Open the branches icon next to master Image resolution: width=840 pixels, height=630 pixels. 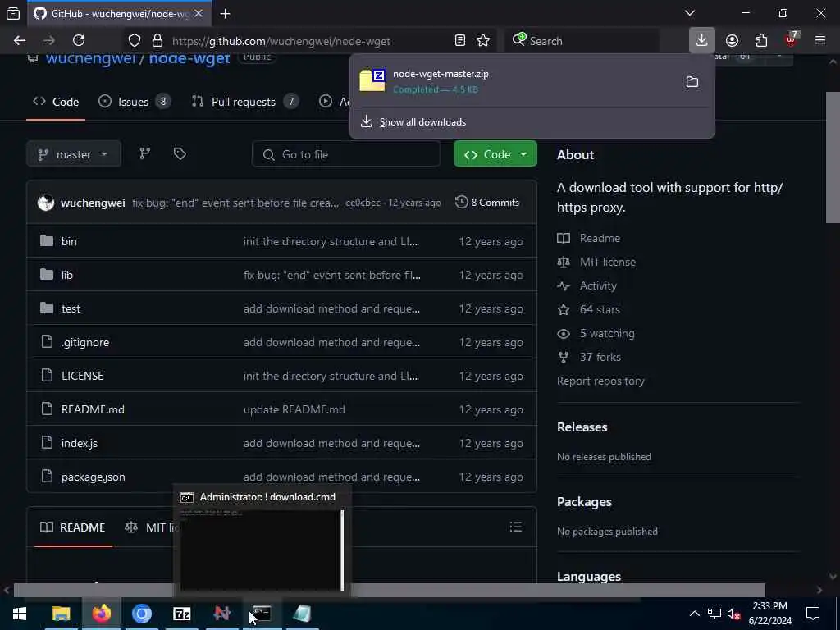point(145,154)
